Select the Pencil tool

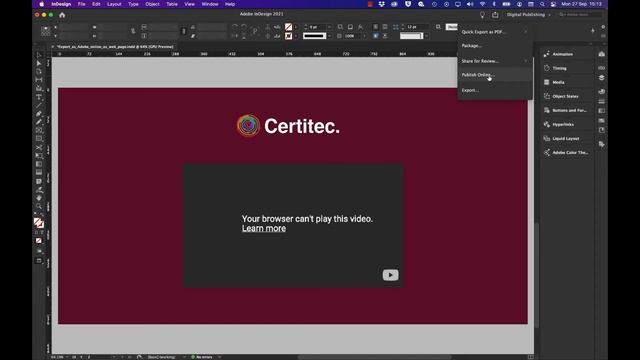point(39,122)
